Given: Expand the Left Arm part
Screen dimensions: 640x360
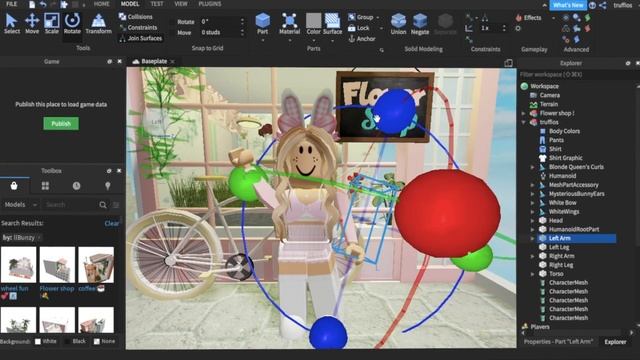Looking at the screenshot, I should [532, 238].
